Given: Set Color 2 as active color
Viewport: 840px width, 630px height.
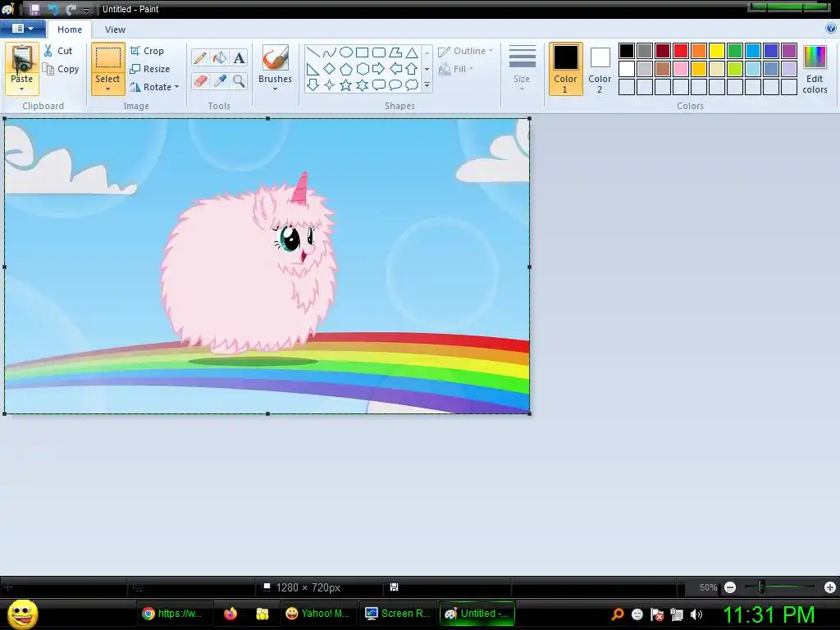Looking at the screenshot, I should [x=600, y=69].
